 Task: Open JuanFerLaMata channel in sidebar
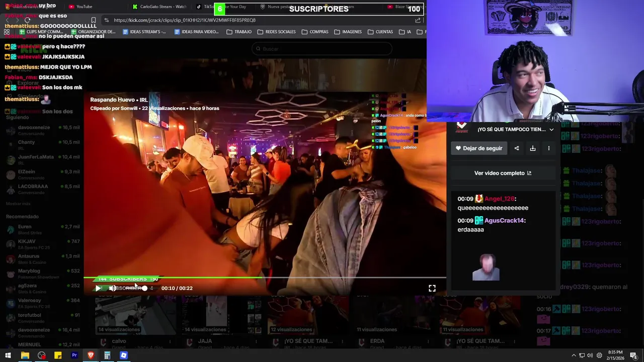[43, 159]
